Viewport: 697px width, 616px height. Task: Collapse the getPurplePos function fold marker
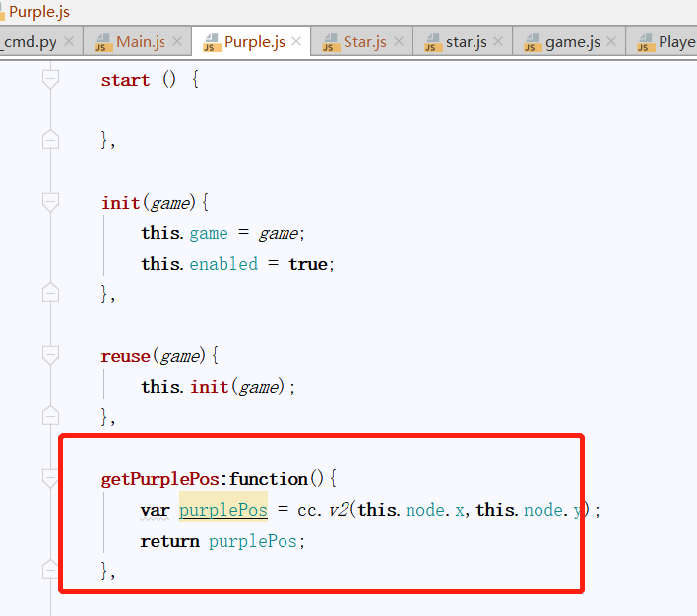coord(50,478)
